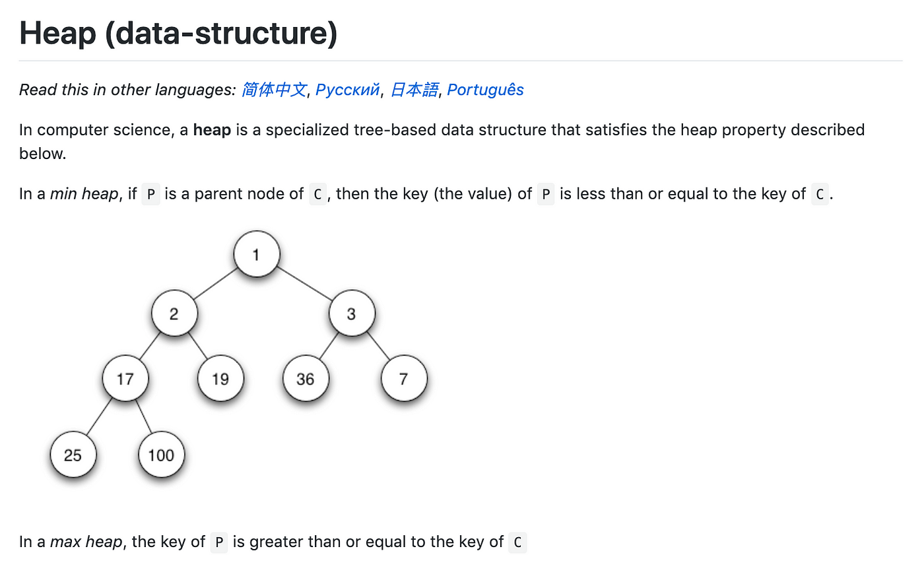Click inline code C in max heap sentence

click(x=517, y=542)
